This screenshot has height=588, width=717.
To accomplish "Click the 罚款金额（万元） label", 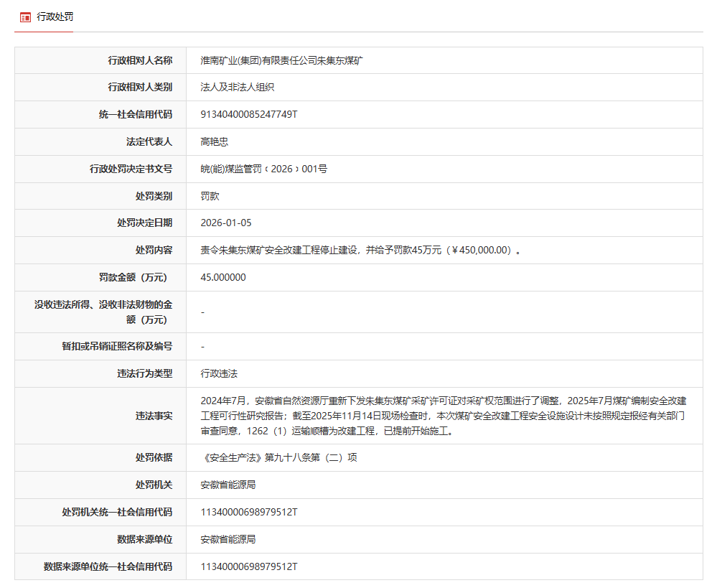I will 133,277.
